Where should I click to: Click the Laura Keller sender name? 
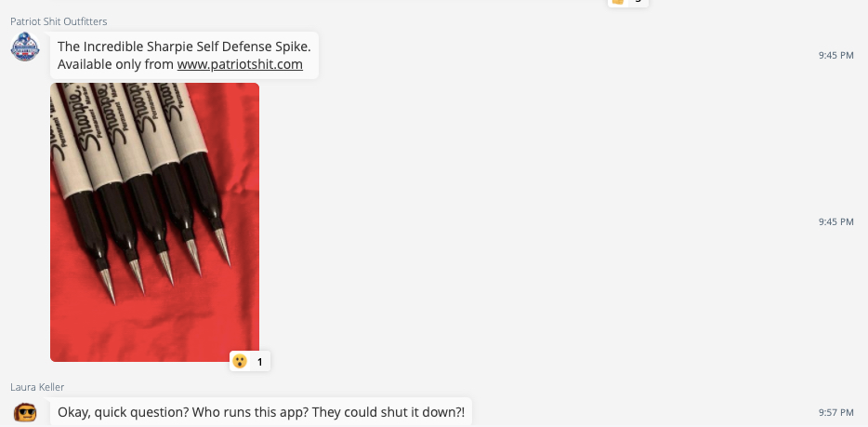coord(37,387)
